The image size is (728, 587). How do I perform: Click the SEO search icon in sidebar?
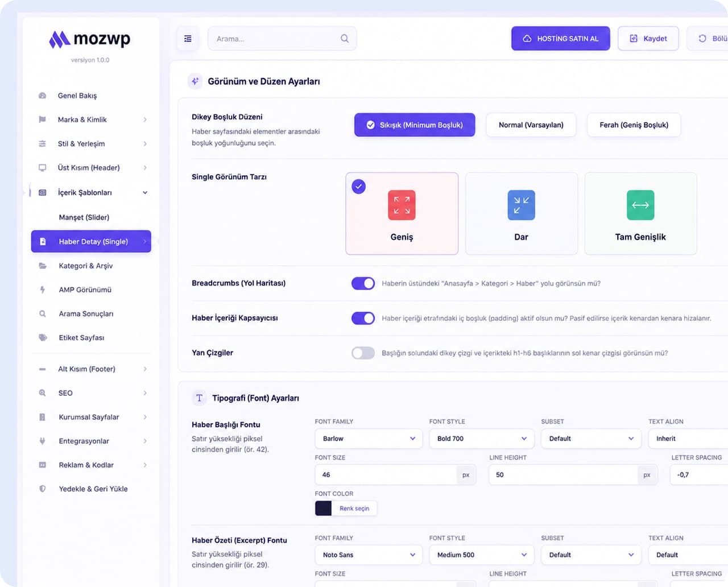click(43, 393)
